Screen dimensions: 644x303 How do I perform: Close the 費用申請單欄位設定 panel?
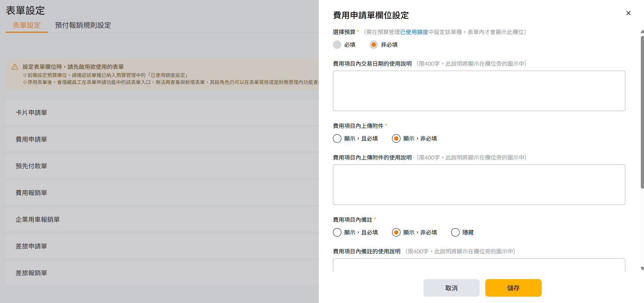pos(629,13)
